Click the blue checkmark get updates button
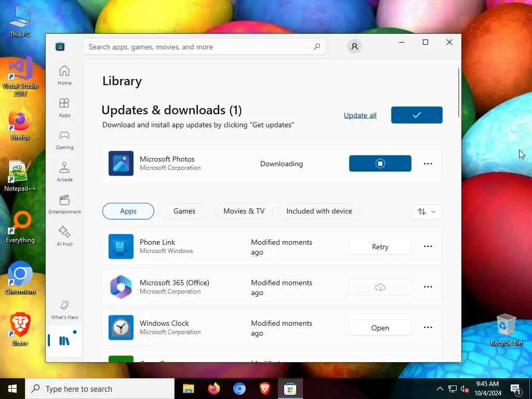Image resolution: width=532 pixels, height=399 pixels. click(x=417, y=115)
